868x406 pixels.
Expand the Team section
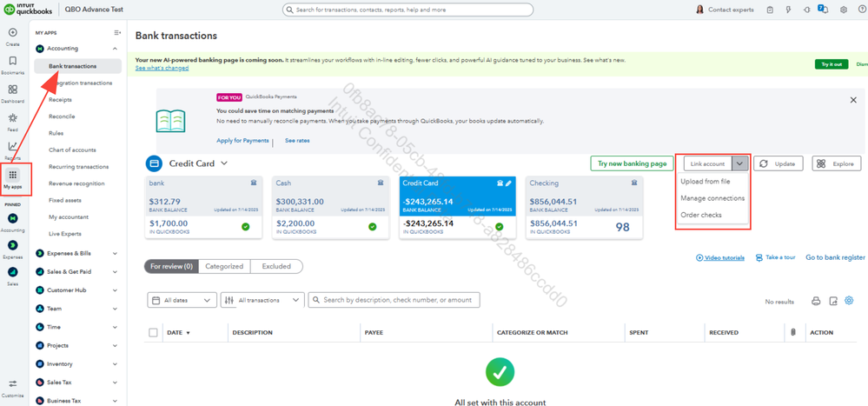point(115,309)
